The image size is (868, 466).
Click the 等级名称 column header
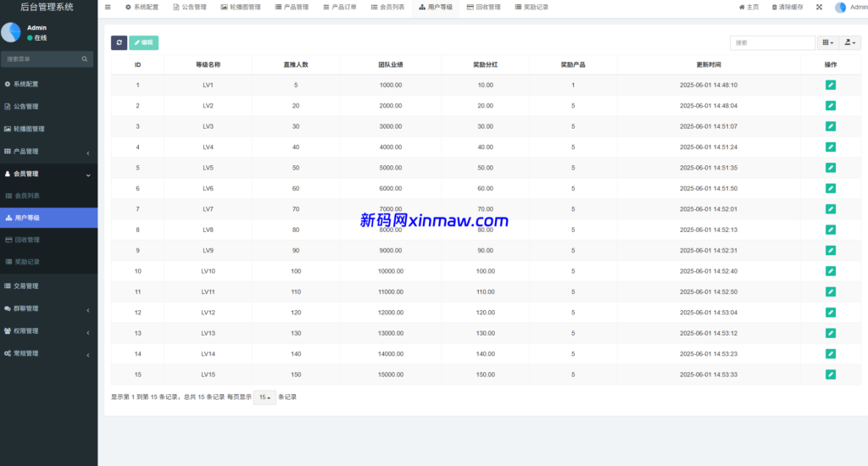pos(209,64)
